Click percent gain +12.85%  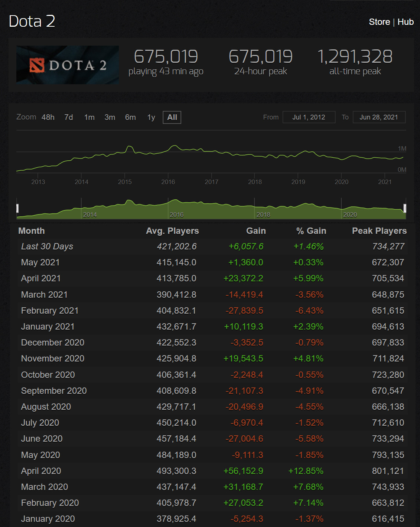[x=306, y=471]
